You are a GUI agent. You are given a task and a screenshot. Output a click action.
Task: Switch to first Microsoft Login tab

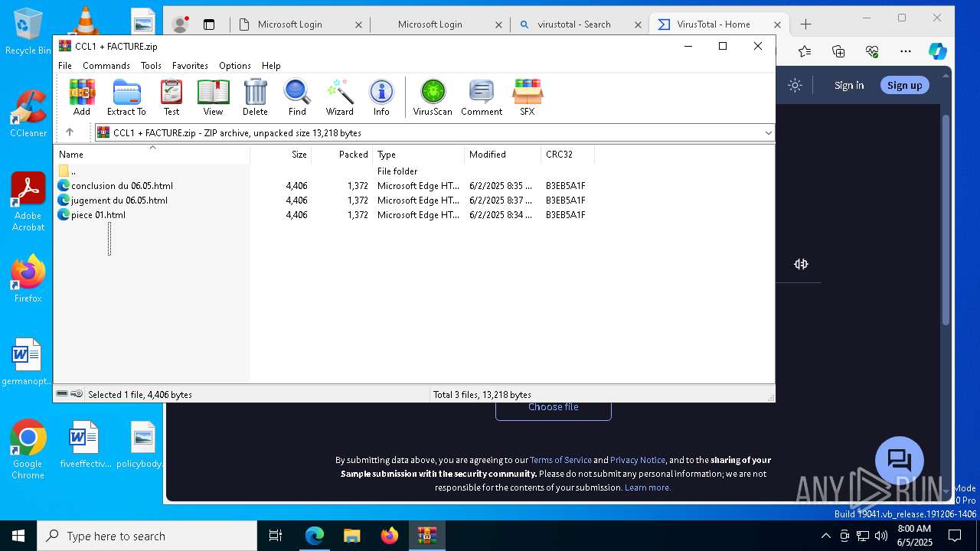click(299, 24)
